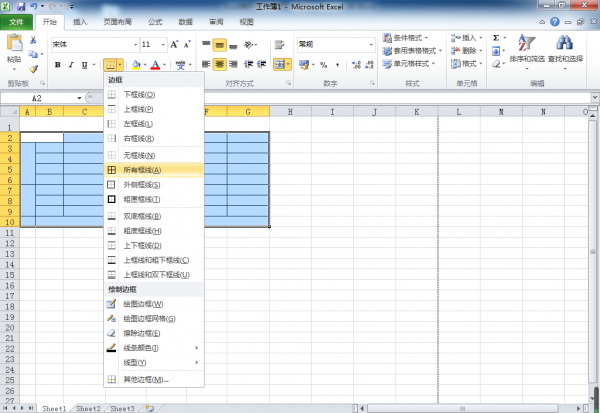Image resolution: width=600 pixels, height=413 pixels.
Task: Open the font size dropdown
Action: coord(163,44)
